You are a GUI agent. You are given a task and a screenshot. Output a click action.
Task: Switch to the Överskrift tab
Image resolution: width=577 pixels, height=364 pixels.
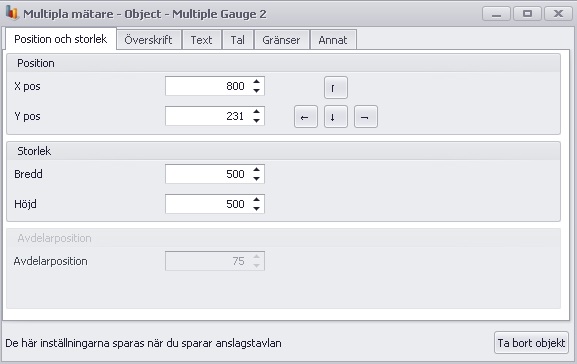pyautogui.click(x=148, y=40)
